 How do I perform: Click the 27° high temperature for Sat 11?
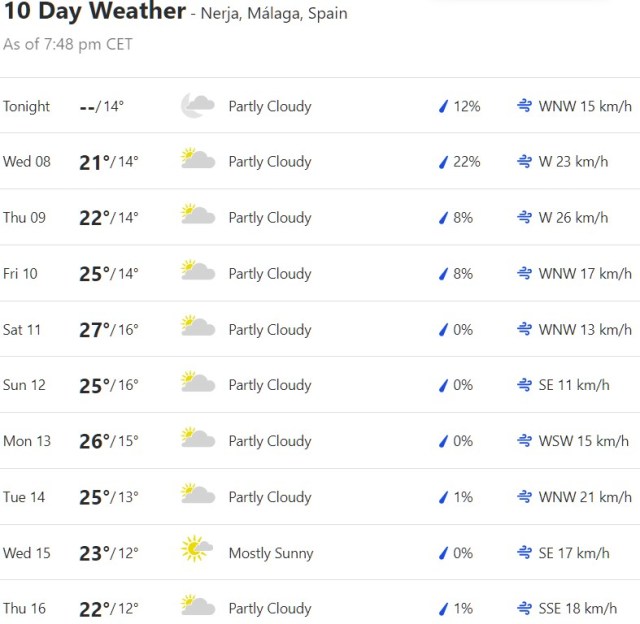coord(94,329)
